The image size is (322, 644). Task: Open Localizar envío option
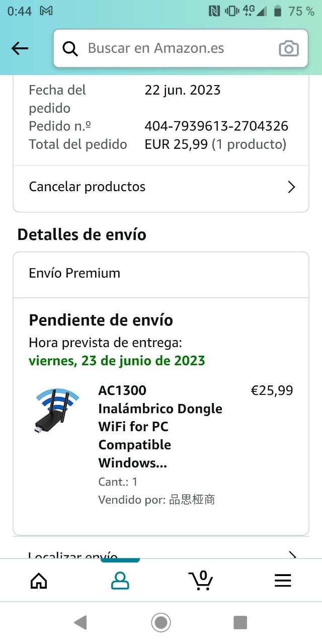coord(73,555)
